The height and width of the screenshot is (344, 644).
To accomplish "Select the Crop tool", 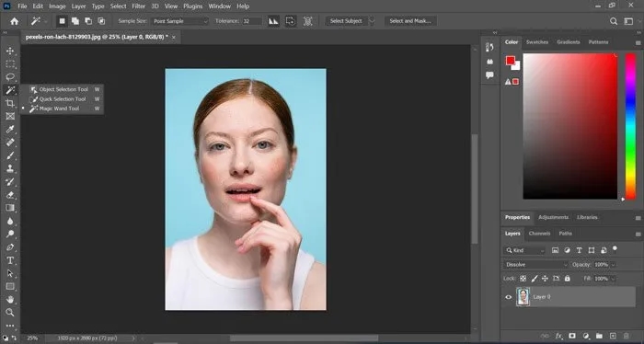I will (10, 103).
